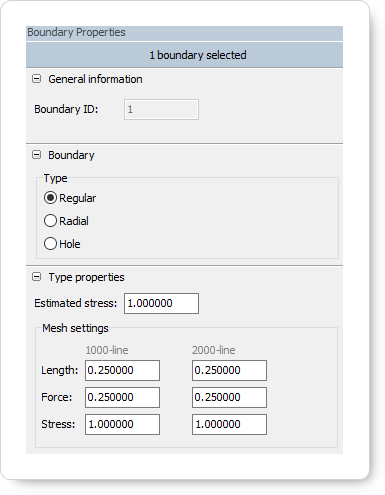Edit the 2000-line Stress field
The width and height of the screenshot is (385, 495).
[229, 424]
